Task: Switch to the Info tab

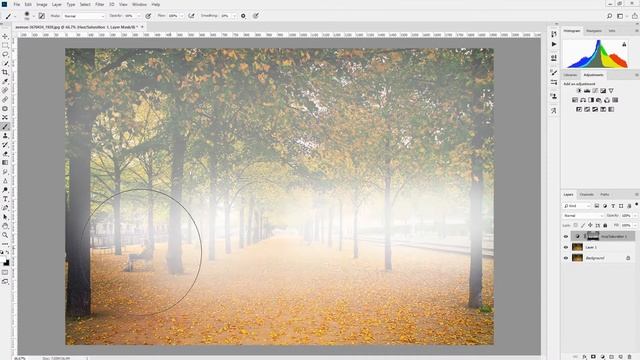Action: (612, 31)
